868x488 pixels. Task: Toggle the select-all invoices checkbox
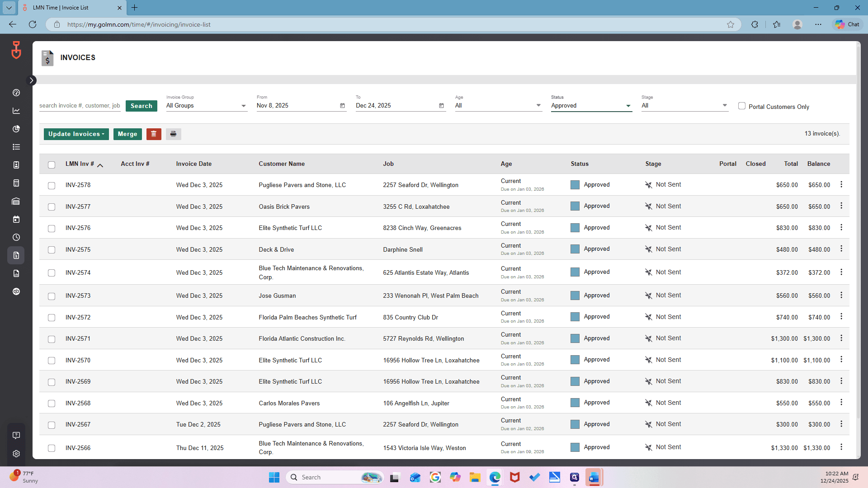point(52,164)
